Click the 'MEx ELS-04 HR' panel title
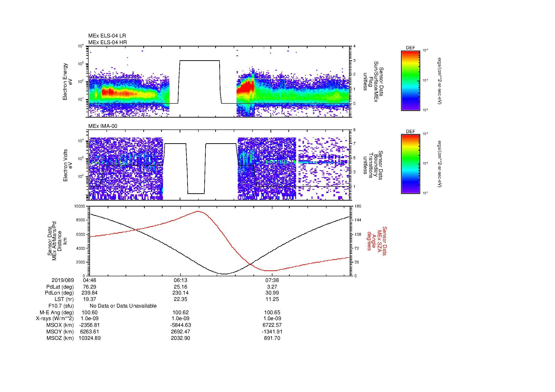The image size is (555, 392). [x=107, y=42]
